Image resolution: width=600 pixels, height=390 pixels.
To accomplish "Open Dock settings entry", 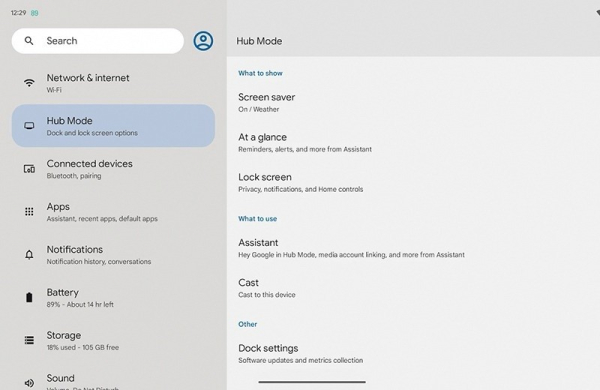I will [413, 354].
